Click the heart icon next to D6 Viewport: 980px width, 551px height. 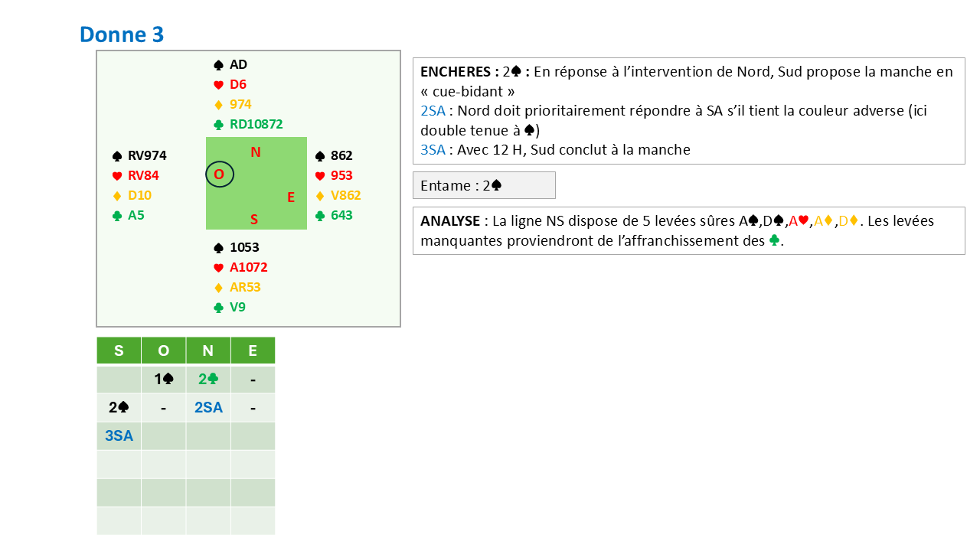[x=218, y=85]
